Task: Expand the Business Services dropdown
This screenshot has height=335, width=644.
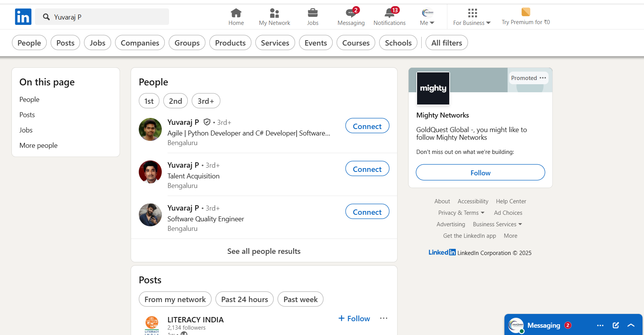Action: pyautogui.click(x=498, y=224)
